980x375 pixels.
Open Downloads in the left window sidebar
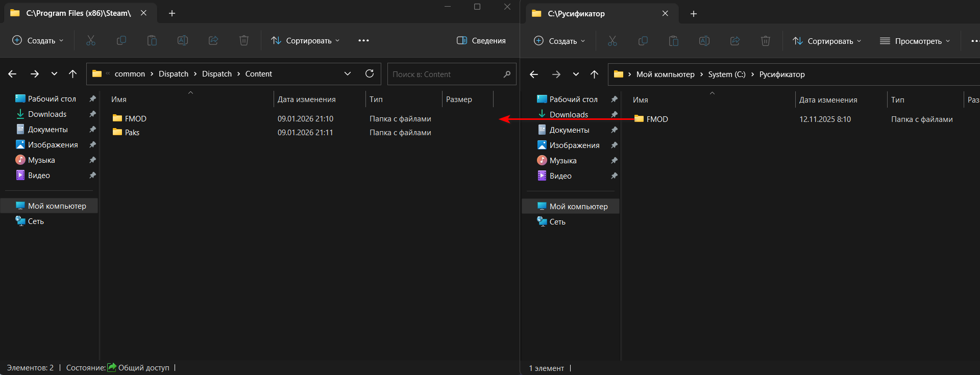[47, 114]
